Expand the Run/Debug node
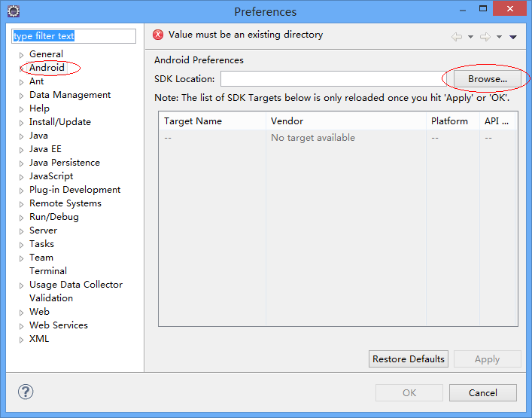Image resolution: width=532 pixels, height=418 pixels. (21, 218)
